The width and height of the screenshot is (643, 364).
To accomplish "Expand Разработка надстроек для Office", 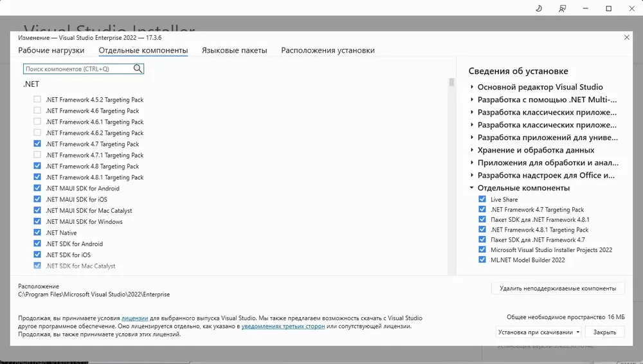I will click(x=472, y=175).
